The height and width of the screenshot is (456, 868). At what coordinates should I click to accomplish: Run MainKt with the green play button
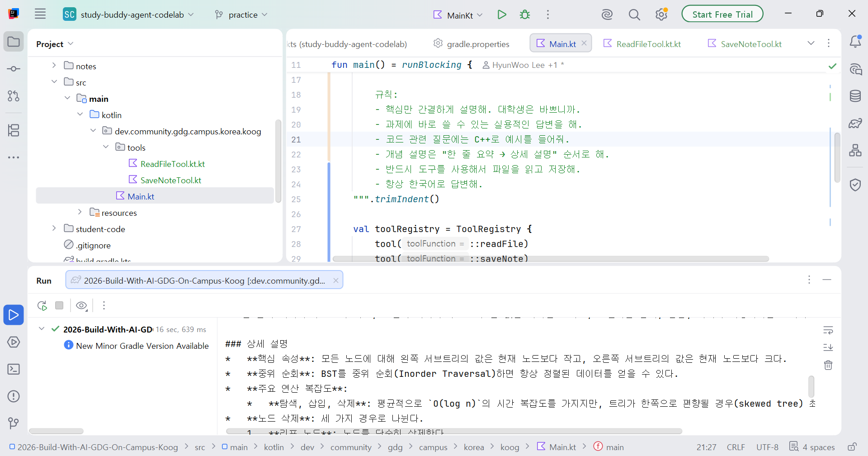coord(502,14)
